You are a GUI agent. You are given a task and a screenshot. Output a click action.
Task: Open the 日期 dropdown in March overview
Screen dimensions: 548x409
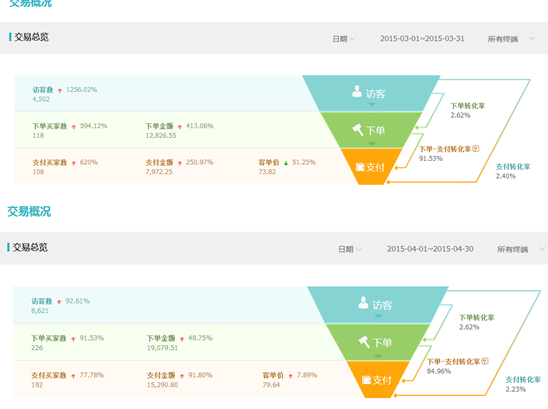point(344,39)
